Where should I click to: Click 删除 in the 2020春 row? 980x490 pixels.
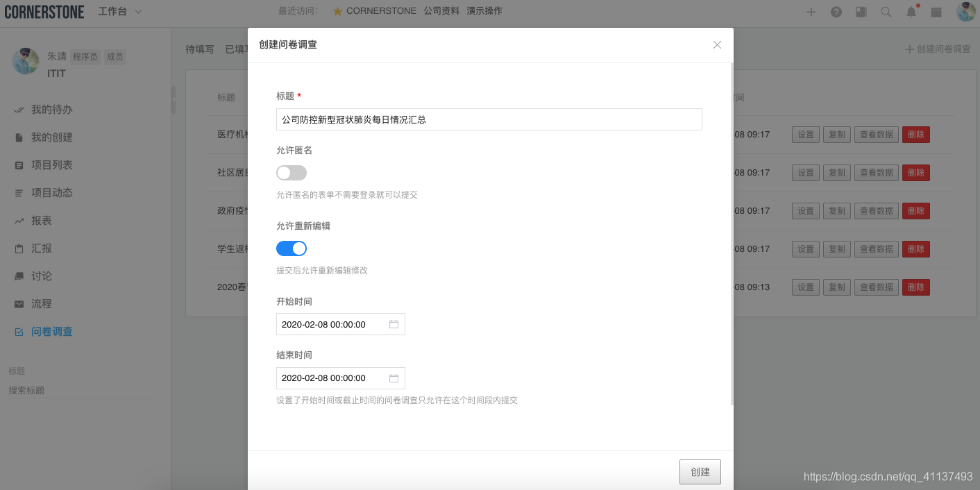(x=916, y=287)
